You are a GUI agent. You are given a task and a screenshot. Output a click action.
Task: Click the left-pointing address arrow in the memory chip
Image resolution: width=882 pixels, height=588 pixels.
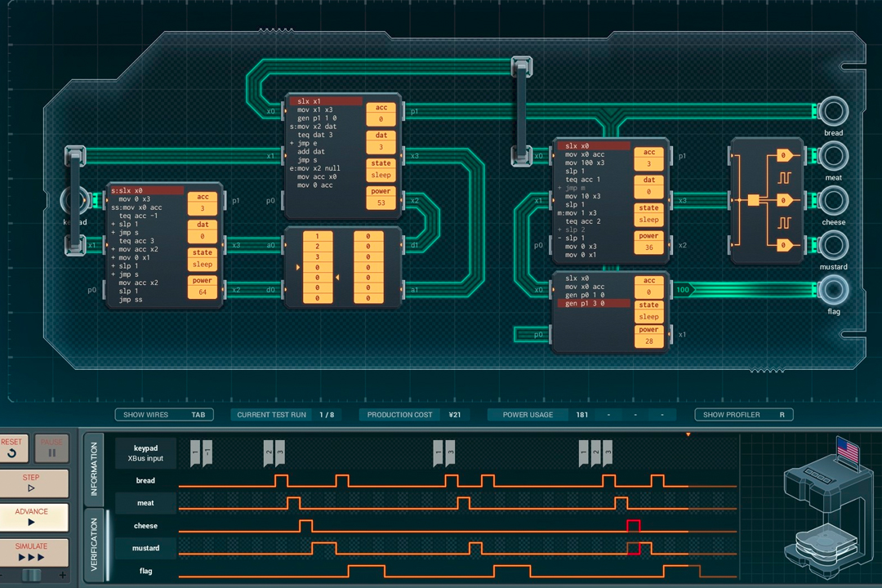click(x=337, y=278)
